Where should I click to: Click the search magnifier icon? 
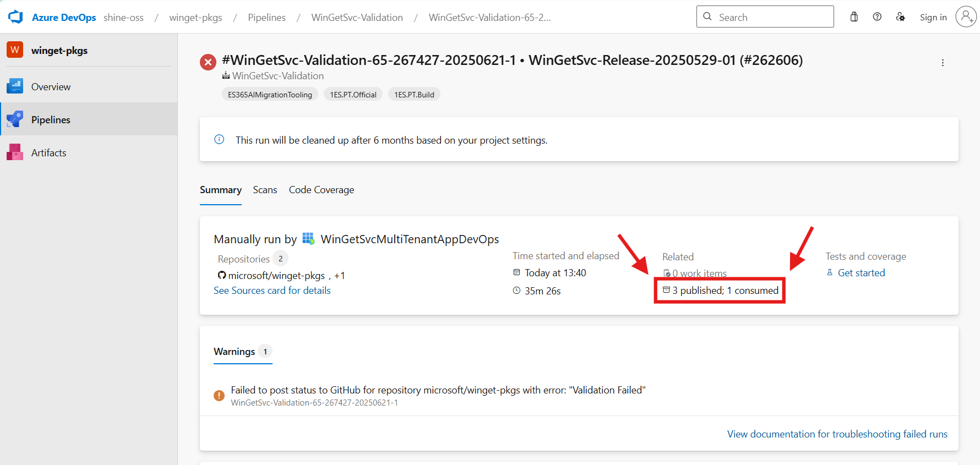pyautogui.click(x=707, y=17)
